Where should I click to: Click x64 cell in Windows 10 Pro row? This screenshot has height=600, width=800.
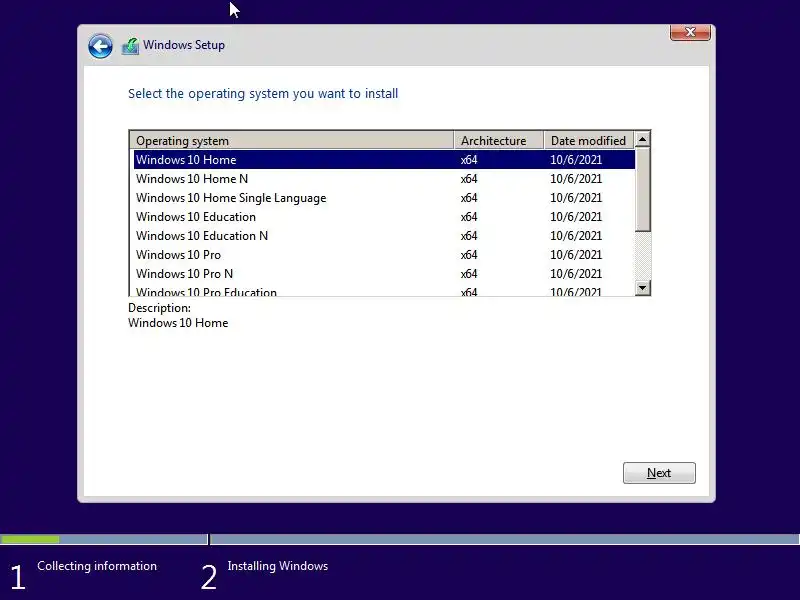468,255
